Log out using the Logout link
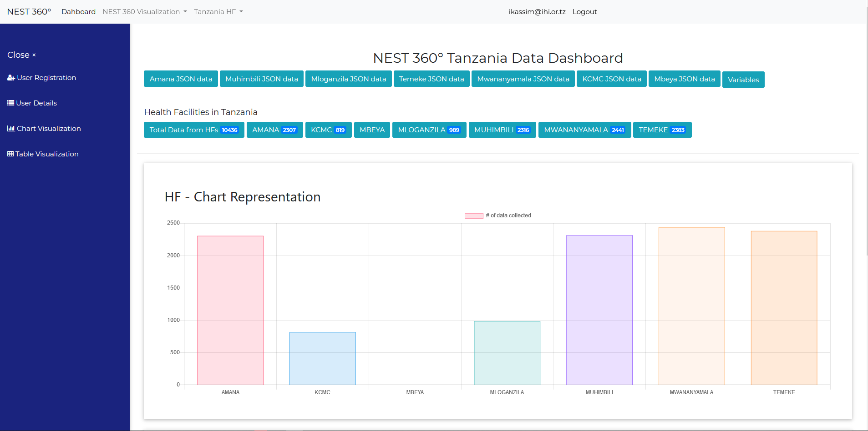Image resolution: width=868 pixels, height=431 pixels. 584,12
